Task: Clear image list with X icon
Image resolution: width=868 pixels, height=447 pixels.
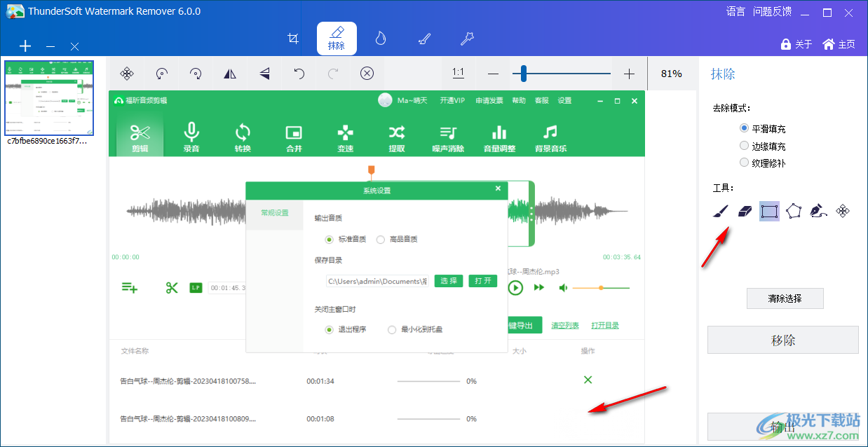Action: [74, 46]
